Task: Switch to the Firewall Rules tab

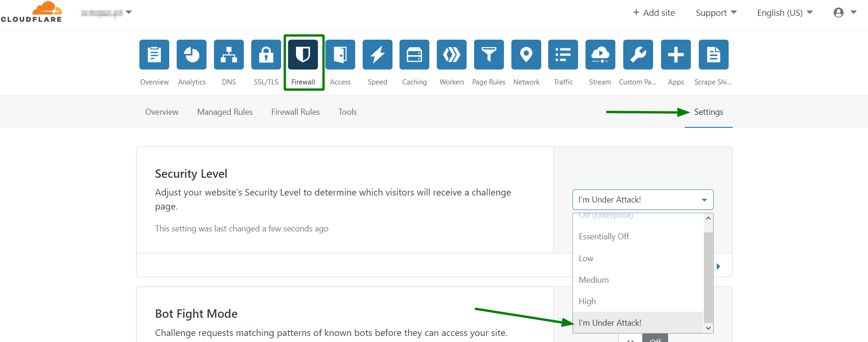Action: click(x=295, y=112)
